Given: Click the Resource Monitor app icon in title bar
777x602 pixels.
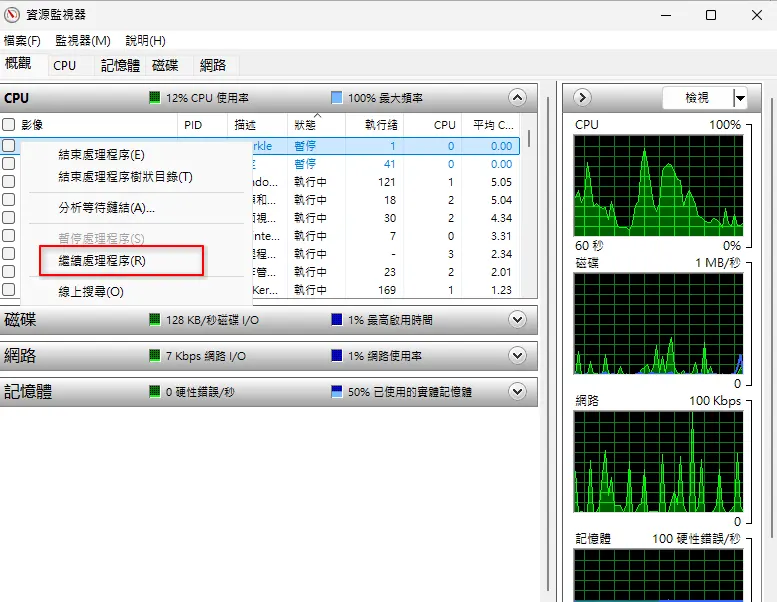Looking at the screenshot, I should [x=11, y=15].
